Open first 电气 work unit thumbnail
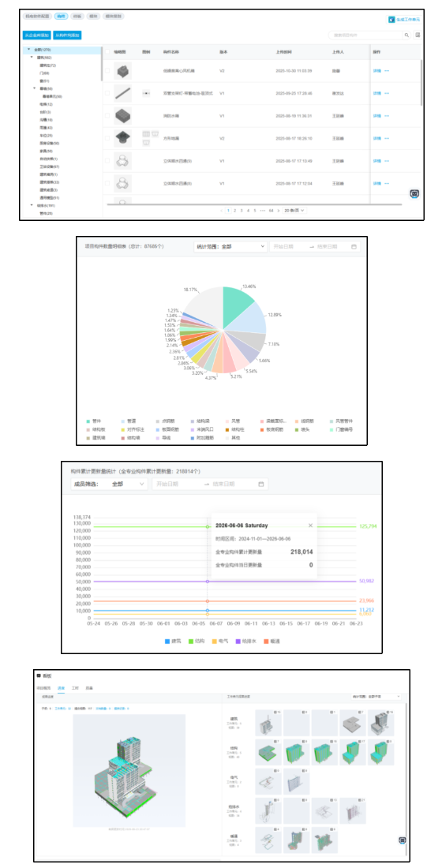 (x=268, y=781)
